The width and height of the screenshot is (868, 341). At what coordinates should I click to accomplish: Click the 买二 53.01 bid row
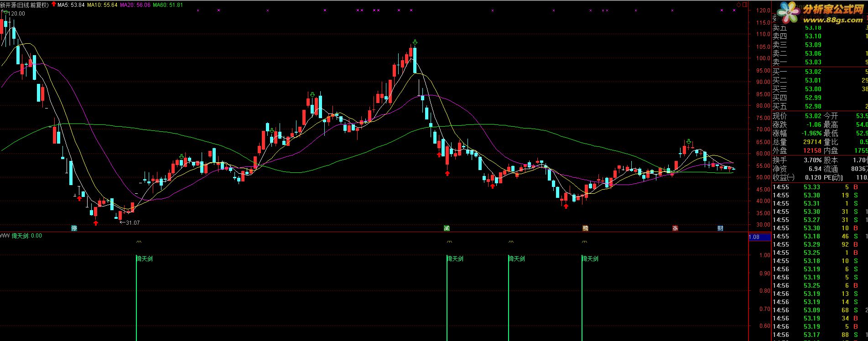click(820, 80)
